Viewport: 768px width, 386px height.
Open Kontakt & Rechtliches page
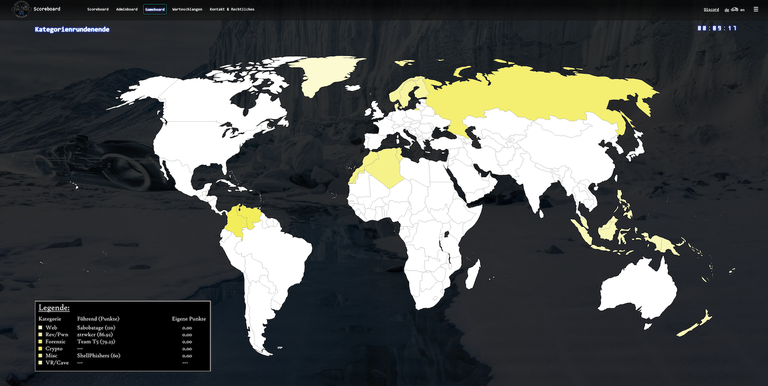(x=232, y=9)
